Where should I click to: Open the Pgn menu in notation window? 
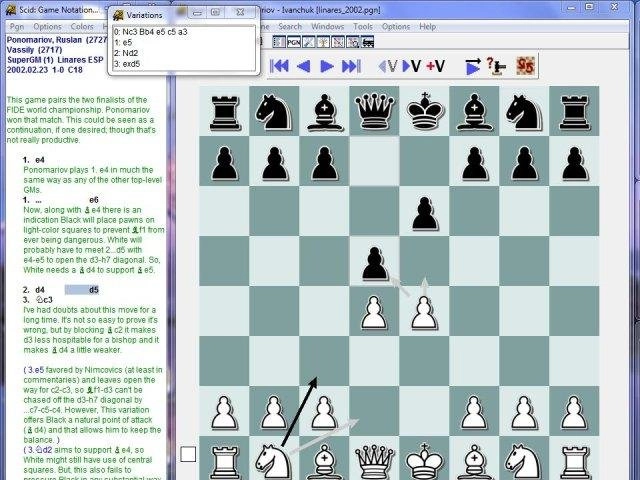[17, 27]
